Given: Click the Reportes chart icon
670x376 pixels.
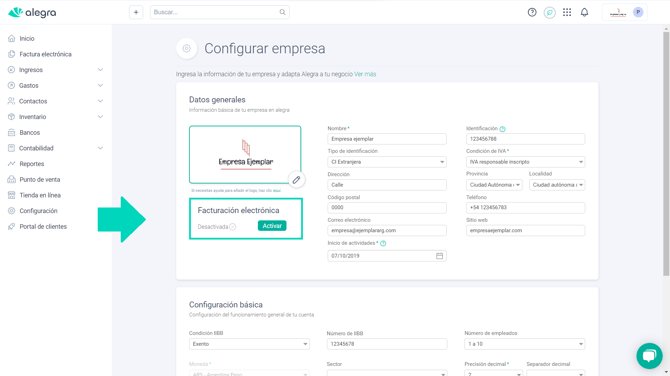Looking at the screenshot, I should click(x=12, y=164).
